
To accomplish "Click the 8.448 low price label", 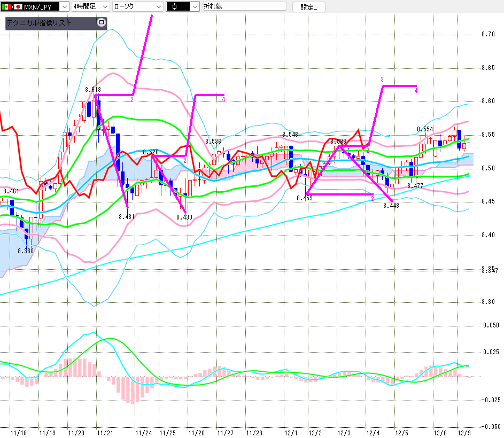I will pos(391,206).
